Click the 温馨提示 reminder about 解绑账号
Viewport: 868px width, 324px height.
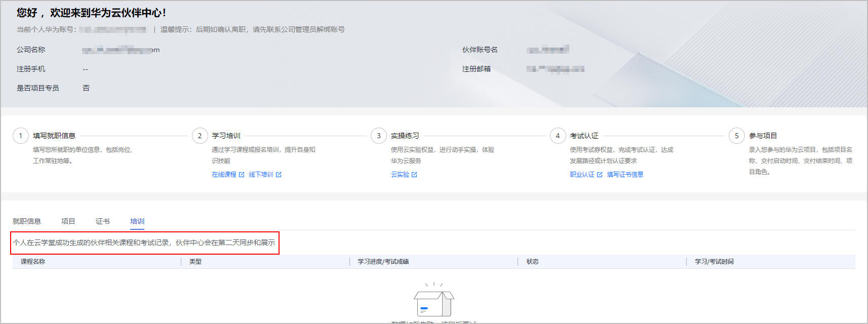[x=253, y=29]
